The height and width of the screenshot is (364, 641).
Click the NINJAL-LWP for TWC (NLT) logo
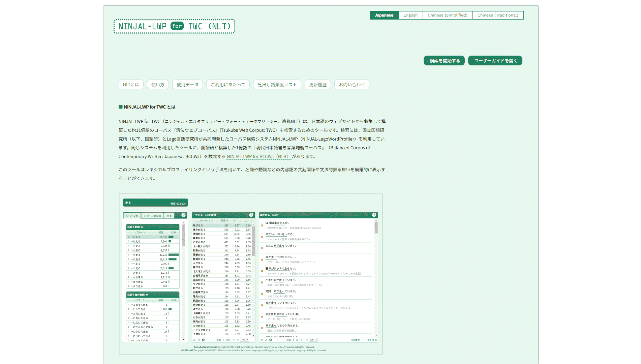[174, 26]
